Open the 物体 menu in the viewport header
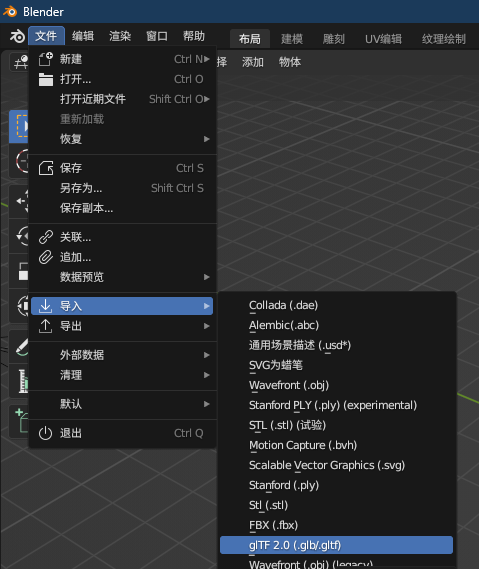 tap(290, 62)
